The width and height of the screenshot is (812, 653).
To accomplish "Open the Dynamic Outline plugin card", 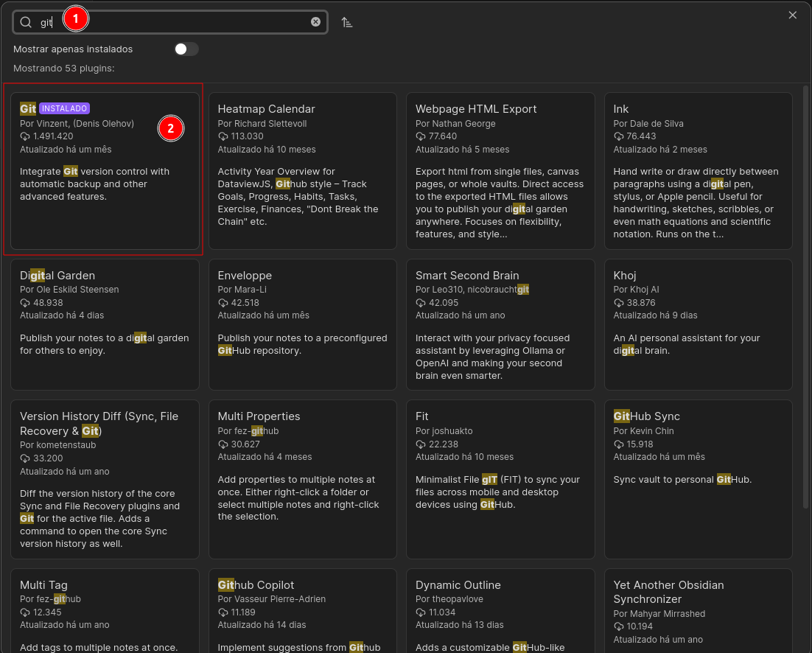I will coord(500,611).
